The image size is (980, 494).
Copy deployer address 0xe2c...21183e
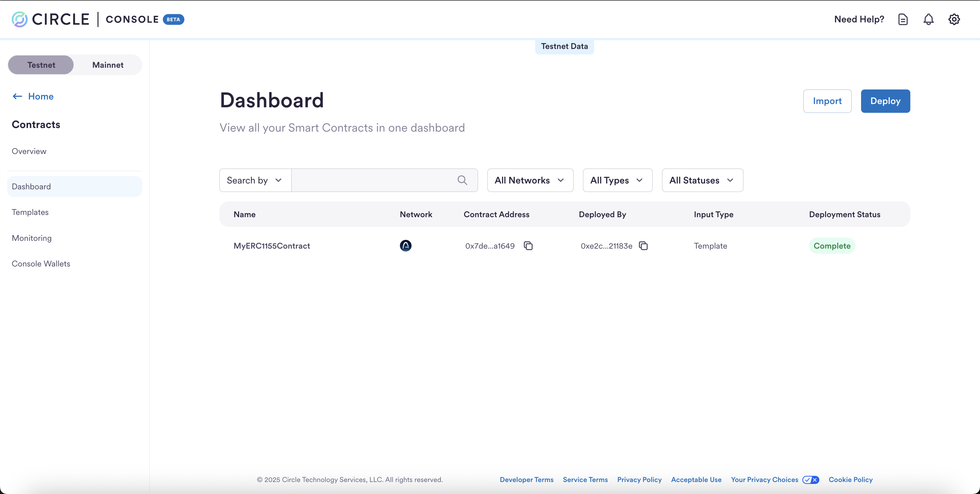(x=643, y=246)
